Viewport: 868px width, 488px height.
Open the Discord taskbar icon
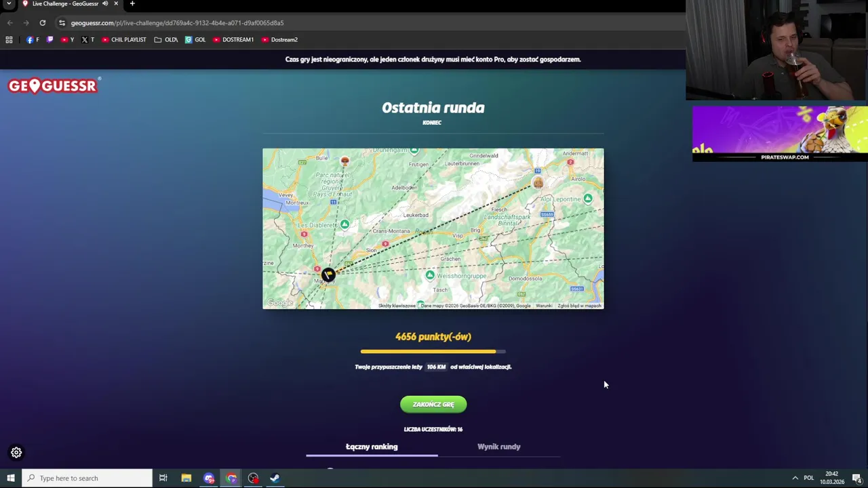[x=209, y=478]
